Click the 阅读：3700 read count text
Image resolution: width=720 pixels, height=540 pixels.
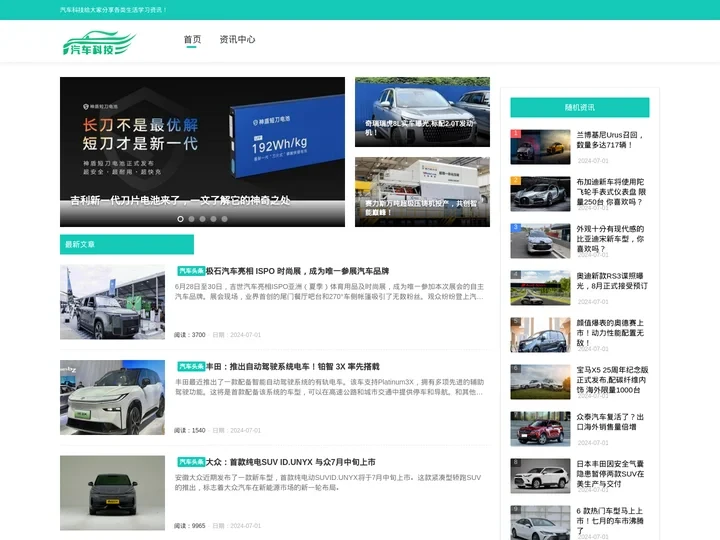tap(190, 335)
